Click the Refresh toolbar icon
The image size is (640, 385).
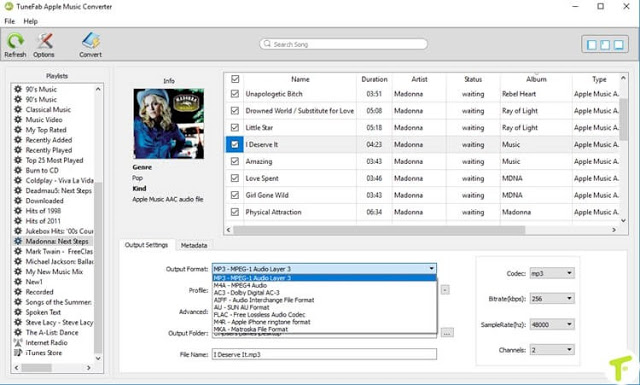pyautogui.click(x=16, y=41)
